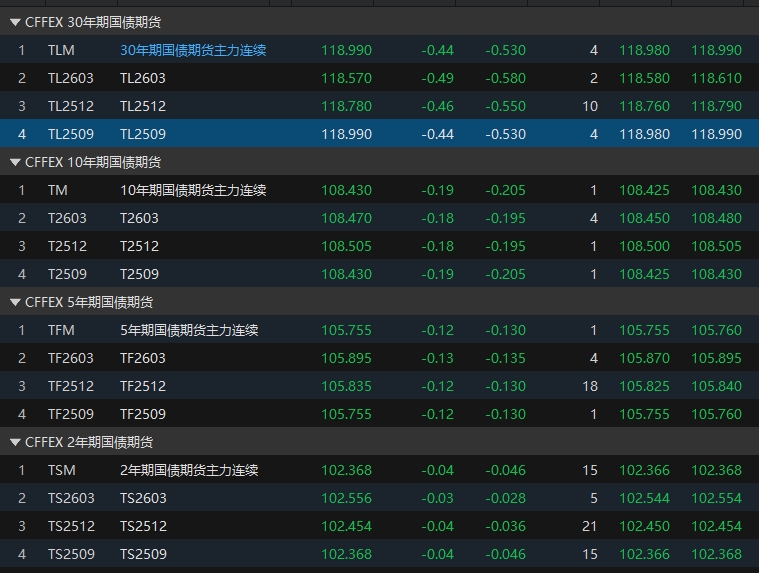The height and width of the screenshot is (573, 759).
Task: Select the TL2512 name cell
Action: [x=143, y=106]
